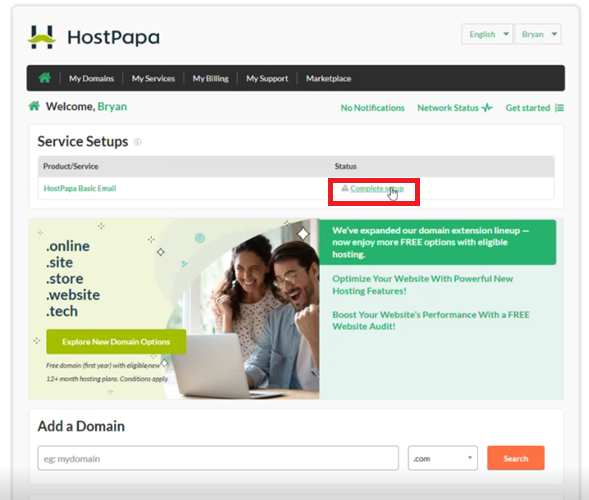Click the Complete setup link

click(x=377, y=188)
